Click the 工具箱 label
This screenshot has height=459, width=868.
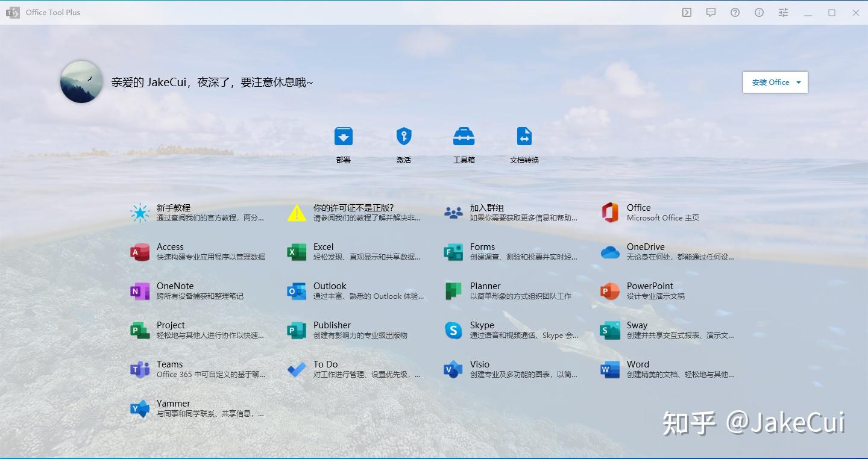click(464, 160)
